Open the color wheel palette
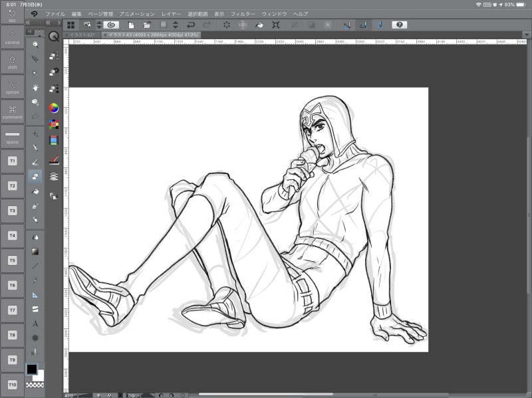The image size is (532, 398). tap(54, 108)
